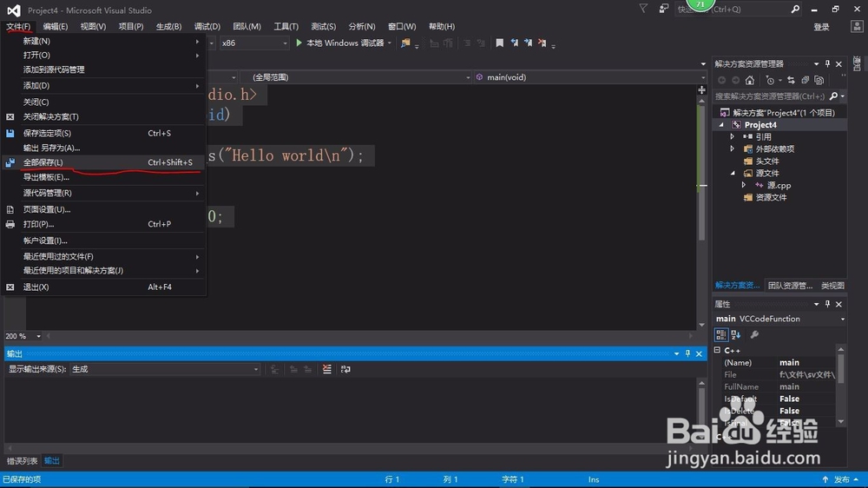This screenshot has width=868, height=488.
Task: Clear all bookmarks icon
Action: (x=542, y=43)
